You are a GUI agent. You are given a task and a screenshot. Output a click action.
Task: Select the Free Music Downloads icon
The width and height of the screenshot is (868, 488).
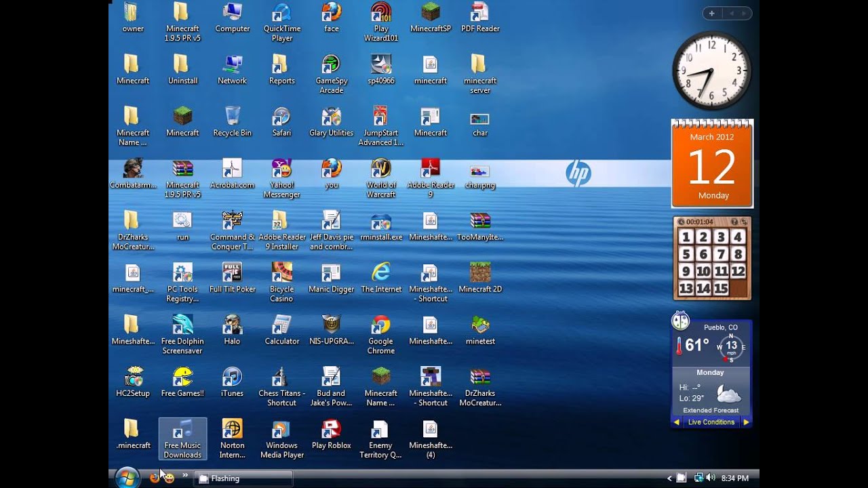click(183, 440)
